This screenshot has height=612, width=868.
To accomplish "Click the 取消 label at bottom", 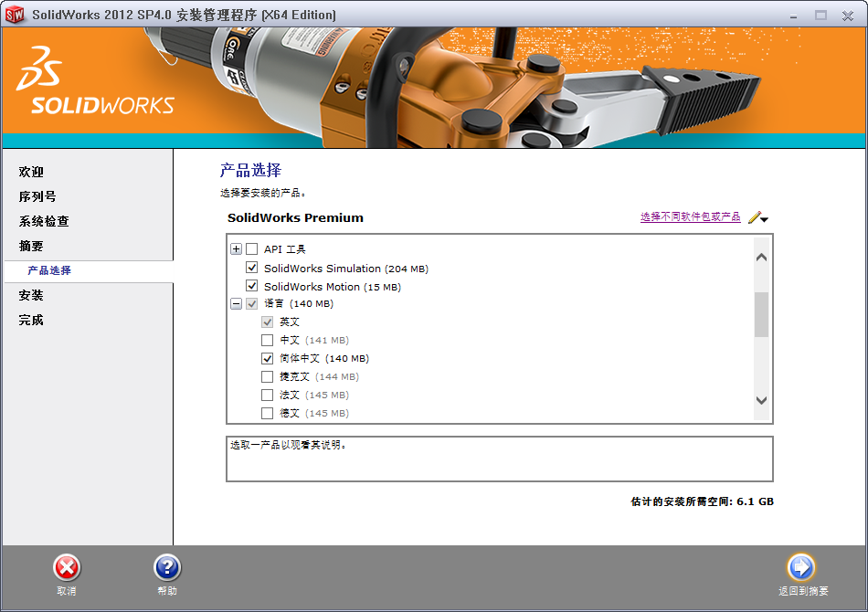I will coord(67,591).
